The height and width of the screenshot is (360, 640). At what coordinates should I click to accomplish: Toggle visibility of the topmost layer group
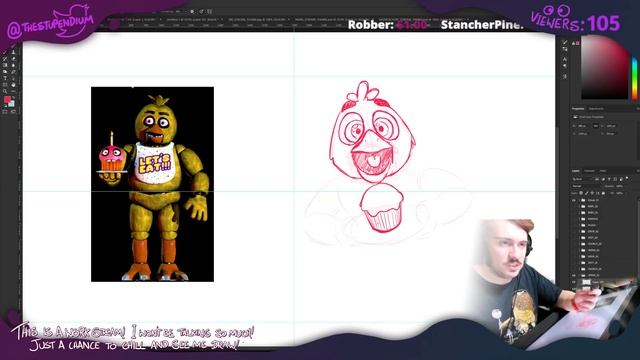pos(574,200)
